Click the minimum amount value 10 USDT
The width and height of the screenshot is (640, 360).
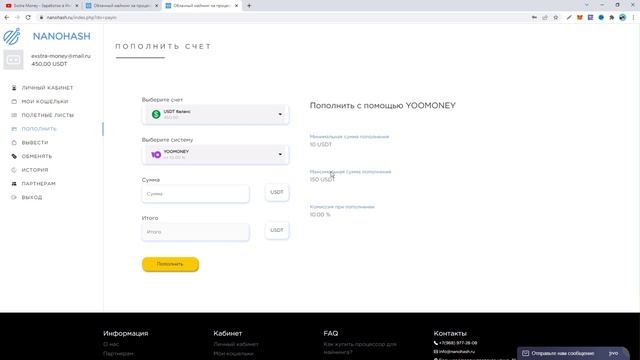[321, 144]
